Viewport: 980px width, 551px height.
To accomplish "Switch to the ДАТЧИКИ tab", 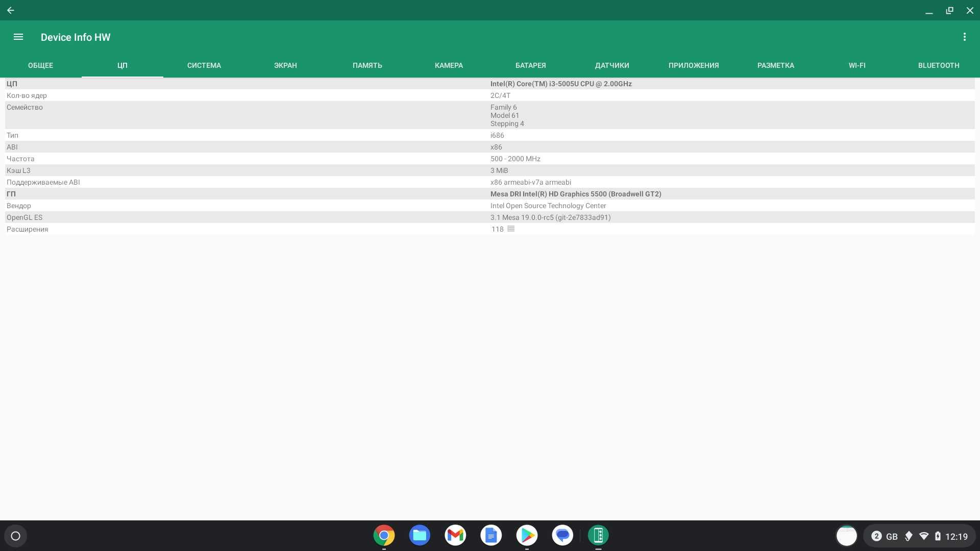I will tap(612, 65).
